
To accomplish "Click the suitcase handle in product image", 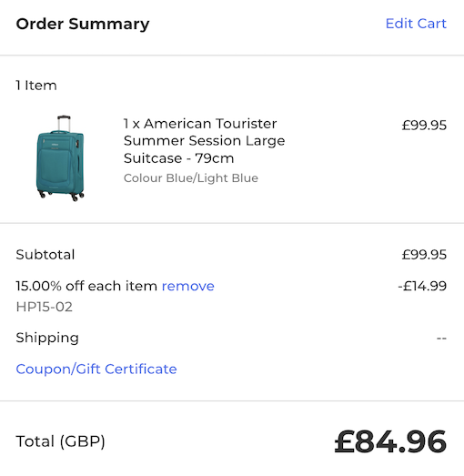I will click(x=64, y=123).
